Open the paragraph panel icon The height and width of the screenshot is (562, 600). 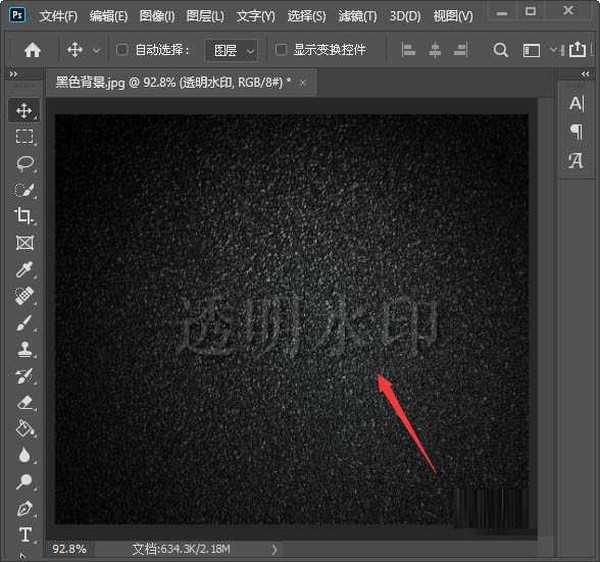click(576, 132)
